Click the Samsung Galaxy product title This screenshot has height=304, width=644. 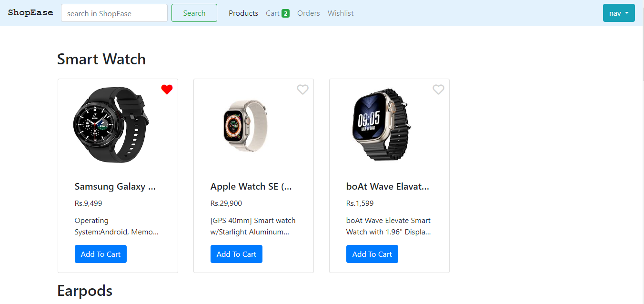(115, 186)
